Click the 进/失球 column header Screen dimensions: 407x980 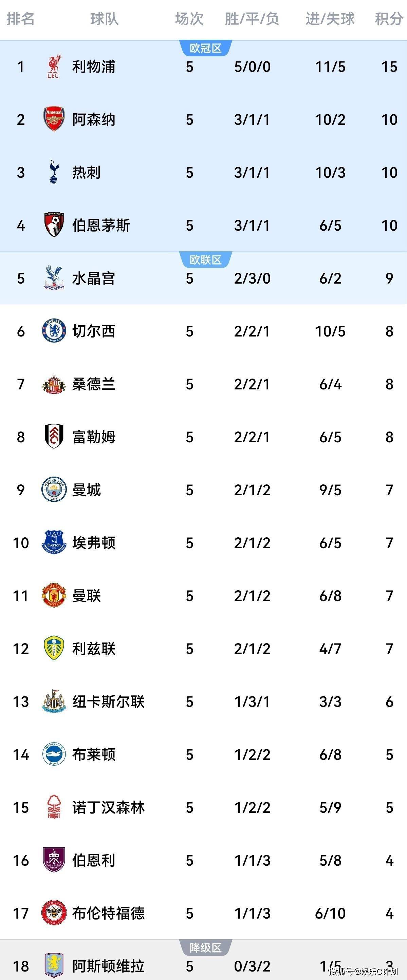[x=330, y=19]
